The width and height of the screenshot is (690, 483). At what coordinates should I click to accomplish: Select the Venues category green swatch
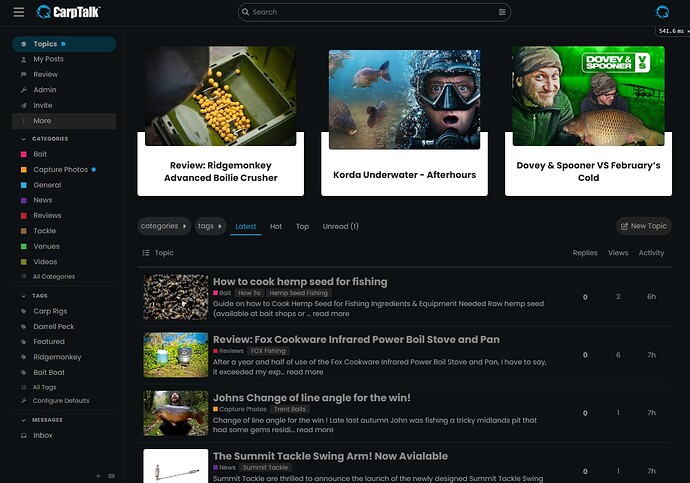tap(24, 247)
